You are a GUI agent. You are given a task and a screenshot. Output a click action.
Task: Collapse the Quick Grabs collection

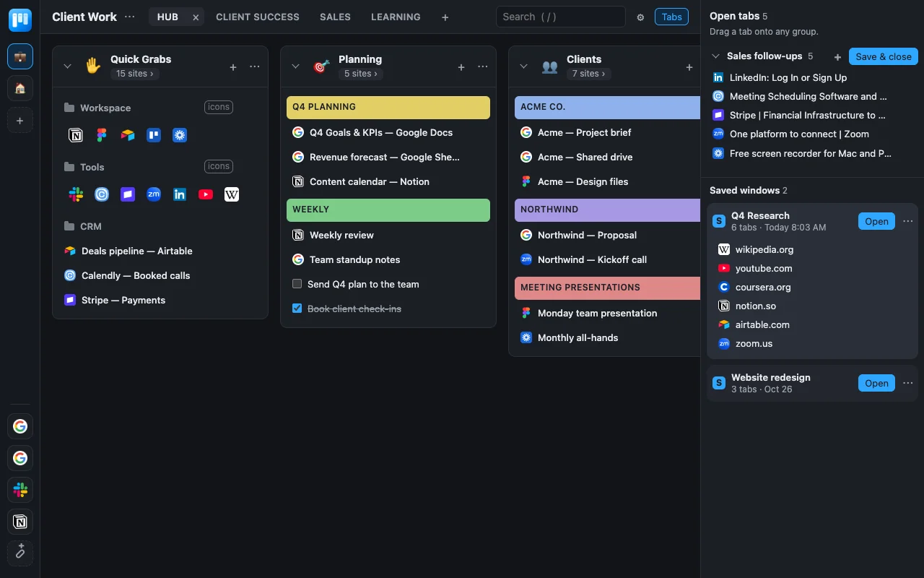click(x=67, y=66)
